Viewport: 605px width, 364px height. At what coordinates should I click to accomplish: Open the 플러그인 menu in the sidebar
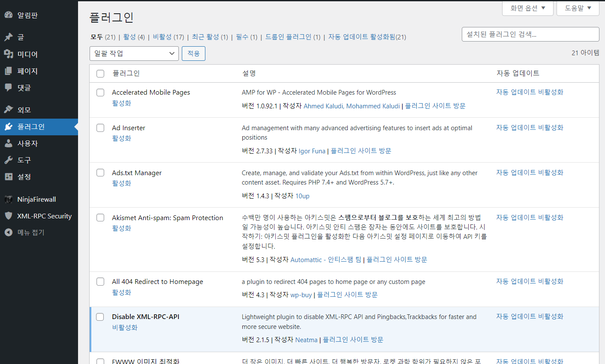[x=39, y=127]
